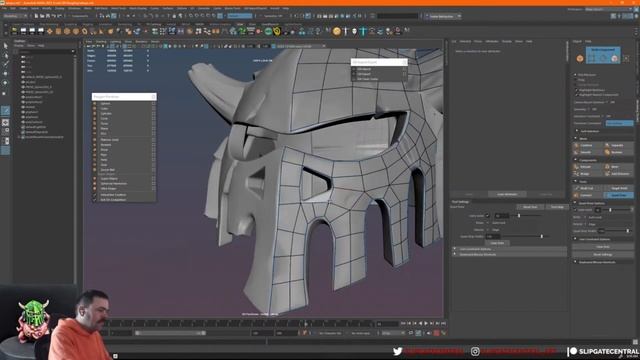The width and height of the screenshot is (640, 360).
Task: Click the Quad Draw button in Modeling Toolkit
Action: 619,195
